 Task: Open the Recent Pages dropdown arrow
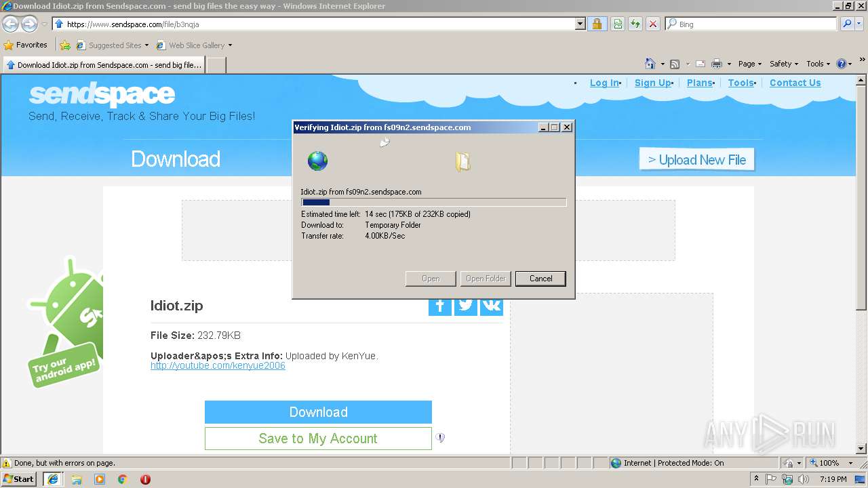pyautogui.click(x=44, y=24)
